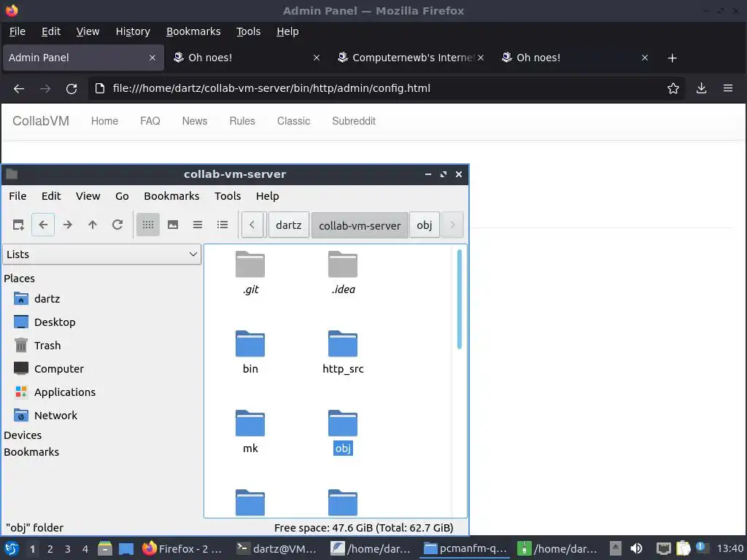The width and height of the screenshot is (747, 560).
Task: Click the obj path bar button
Action: (x=424, y=225)
